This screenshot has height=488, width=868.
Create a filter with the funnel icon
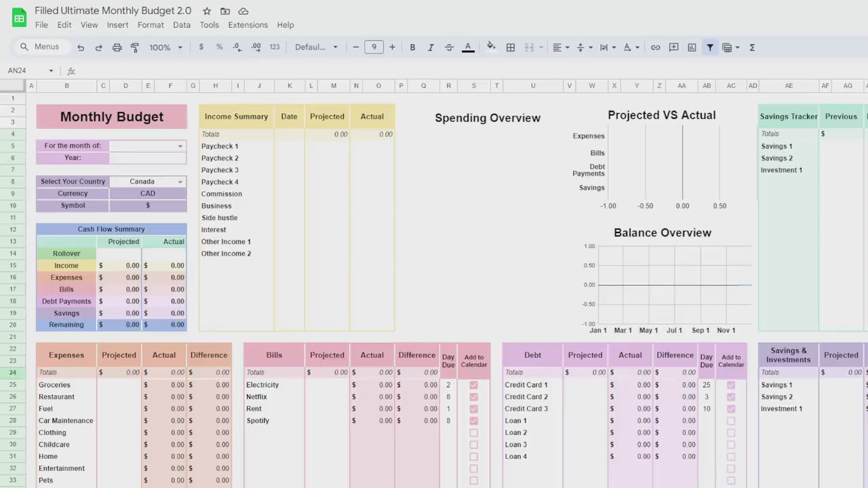[x=710, y=47]
